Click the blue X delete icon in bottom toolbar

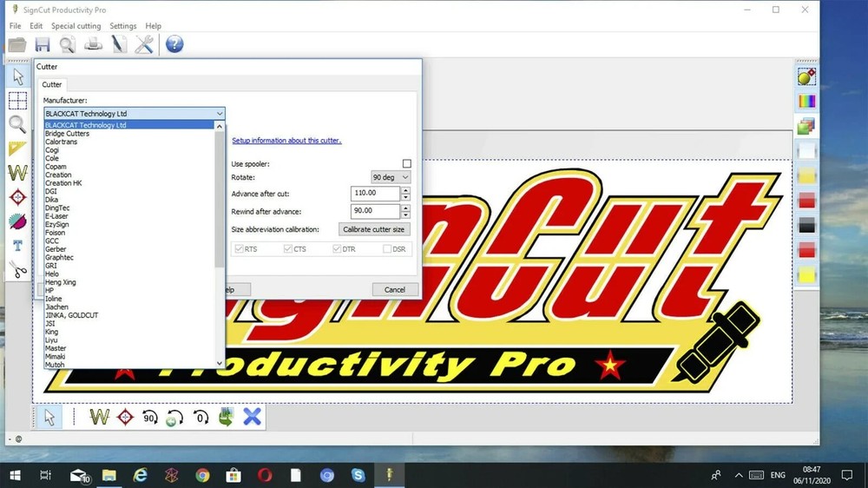pyautogui.click(x=252, y=417)
